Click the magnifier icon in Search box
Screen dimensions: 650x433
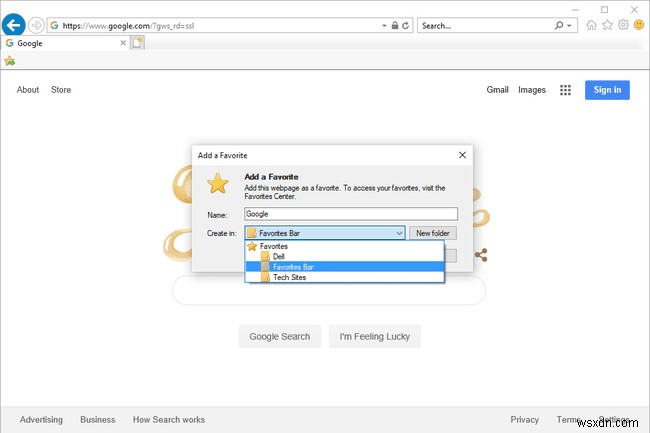click(559, 26)
